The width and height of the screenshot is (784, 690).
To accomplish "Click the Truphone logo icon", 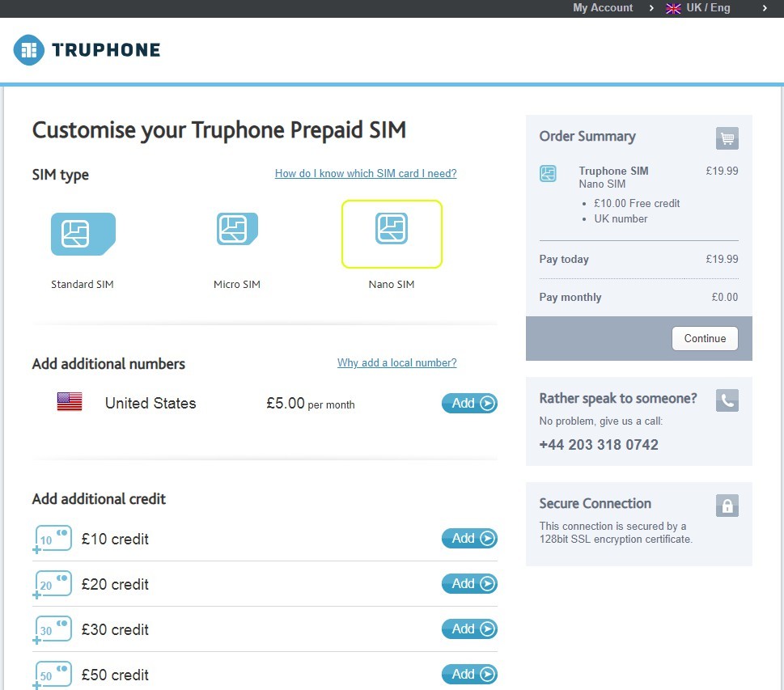I will point(29,50).
